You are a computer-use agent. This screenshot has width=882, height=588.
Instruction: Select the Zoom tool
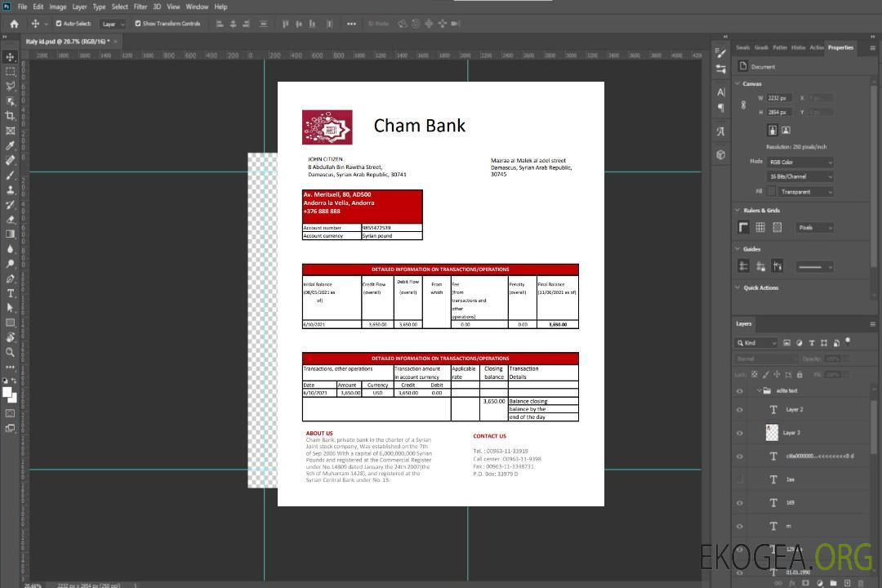[10, 352]
